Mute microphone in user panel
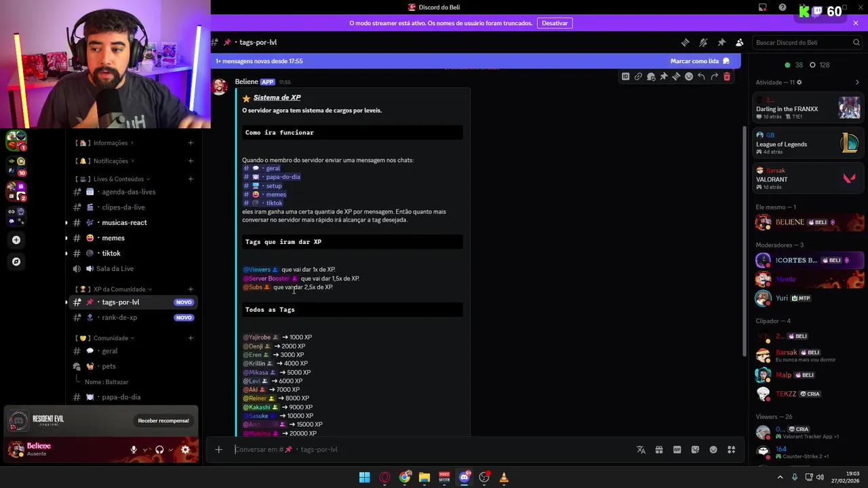Image resolution: width=868 pixels, height=488 pixels. coord(134,449)
